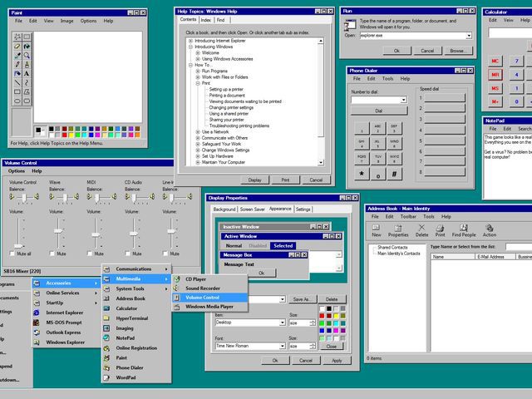The width and height of the screenshot is (532, 399).
Task: Collapse the Print help topic node
Action: tap(198, 83)
